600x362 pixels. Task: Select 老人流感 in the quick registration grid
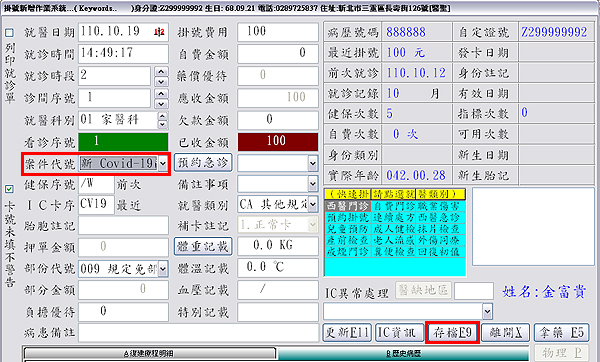point(393,241)
